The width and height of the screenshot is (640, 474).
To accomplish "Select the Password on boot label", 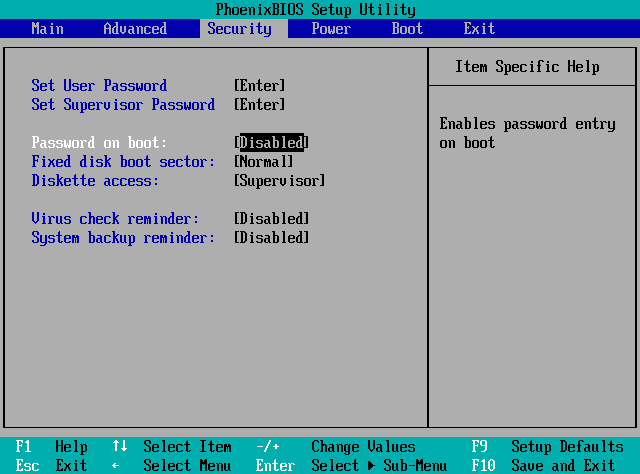I will tap(99, 143).
